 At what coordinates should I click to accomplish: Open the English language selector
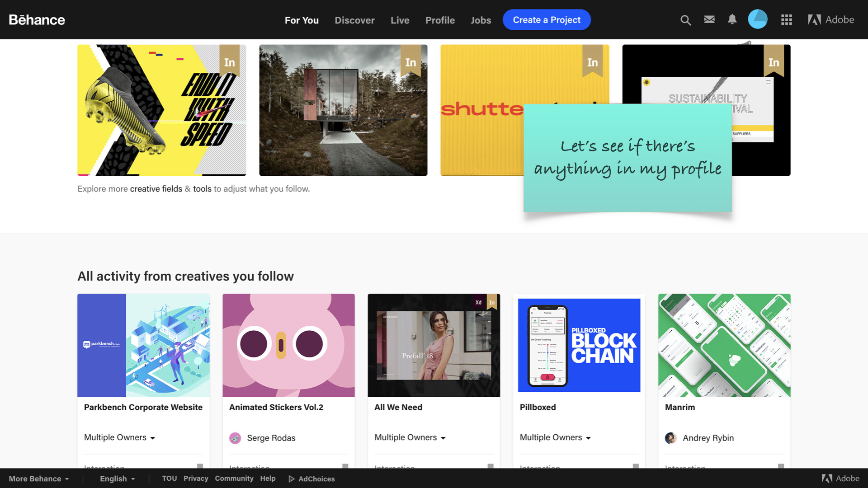point(117,479)
